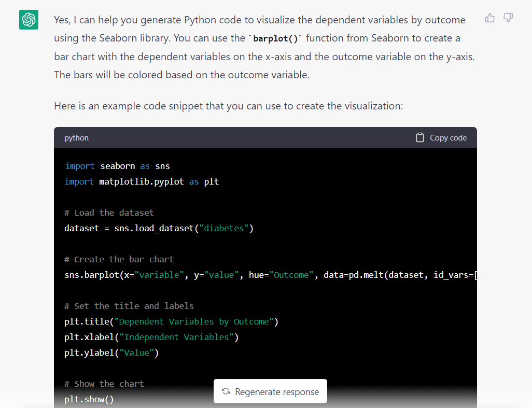The image size is (532, 408).
Task: Click the python language label
Action: 76,138
